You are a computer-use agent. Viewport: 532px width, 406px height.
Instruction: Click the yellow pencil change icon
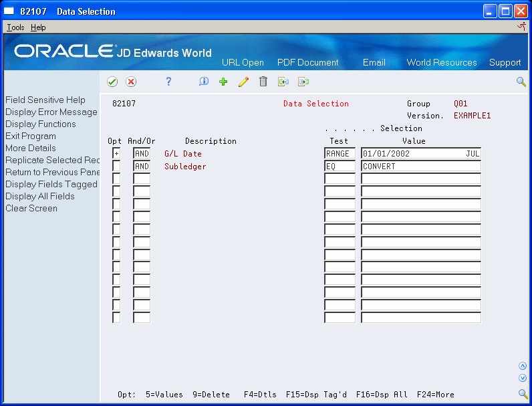(243, 82)
